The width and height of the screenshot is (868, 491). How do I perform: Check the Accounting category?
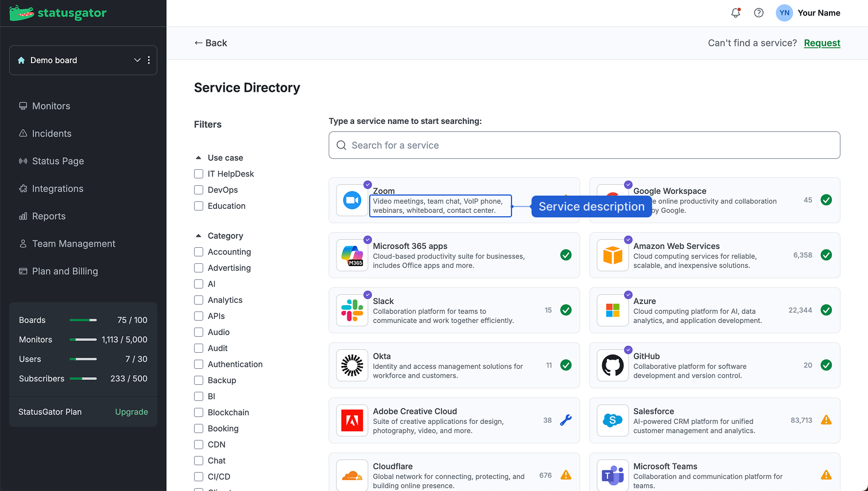(x=199, y=252)
